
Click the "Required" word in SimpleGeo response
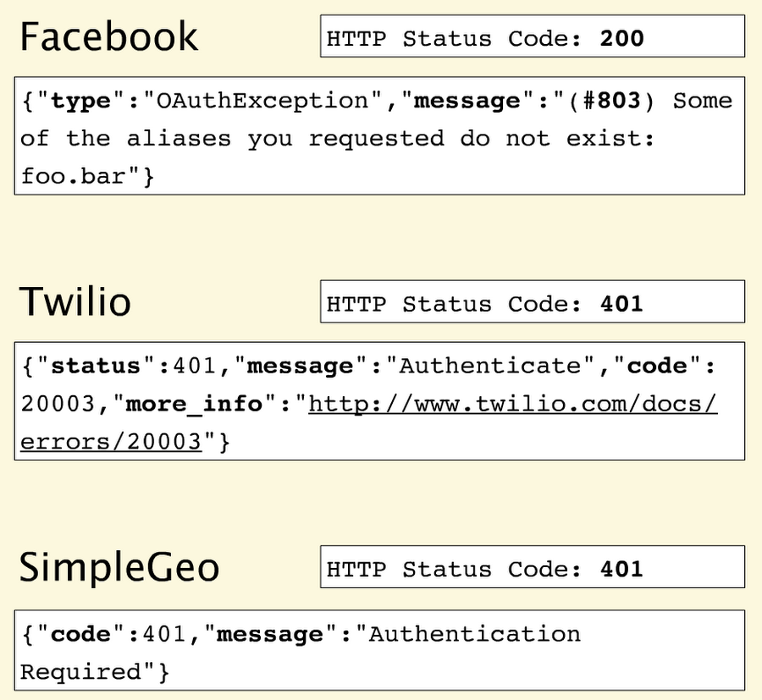(x=80, y=671)
